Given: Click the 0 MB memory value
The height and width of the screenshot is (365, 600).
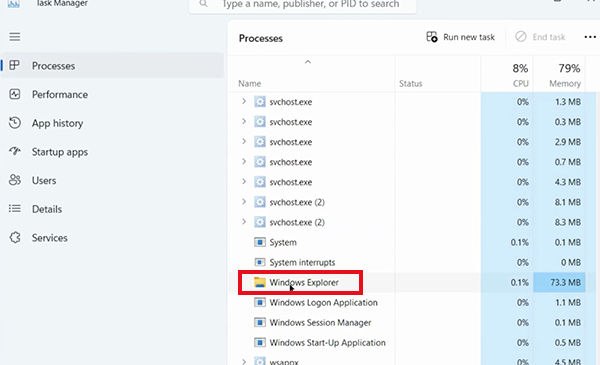Looking at the screenshot, I should (x=571, y=262).
